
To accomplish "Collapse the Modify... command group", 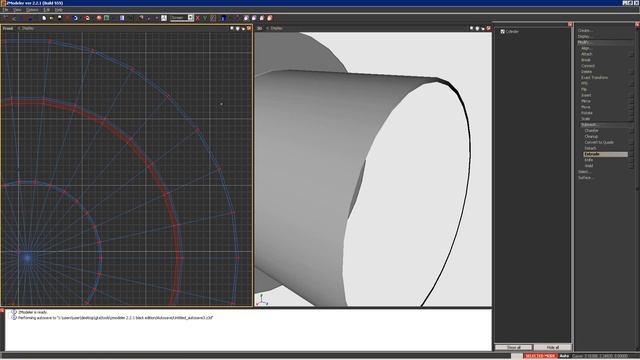I will click(x=584, y=42).
